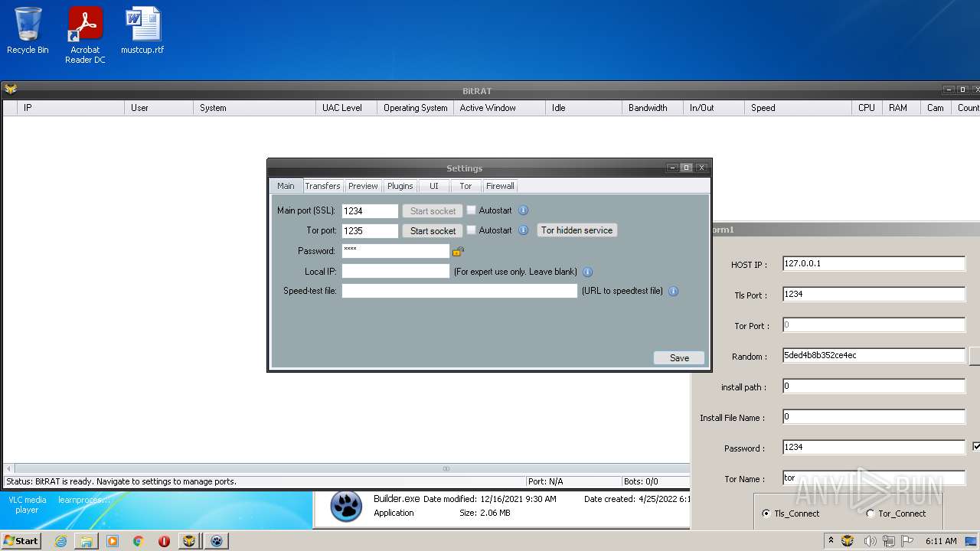
Task: Sort by Bandwidth column header
Action: [652, 108]
